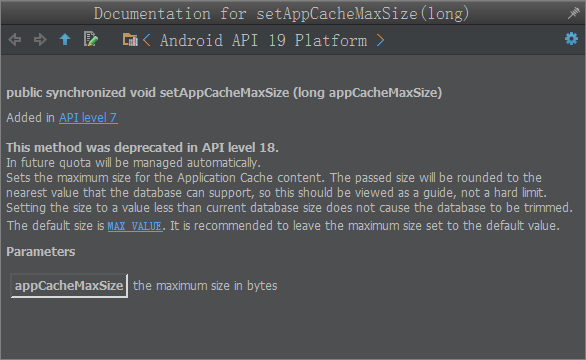The image size is (586, 360).
Task: Pin the documentation window with pin icon
Action: point(573,13)
